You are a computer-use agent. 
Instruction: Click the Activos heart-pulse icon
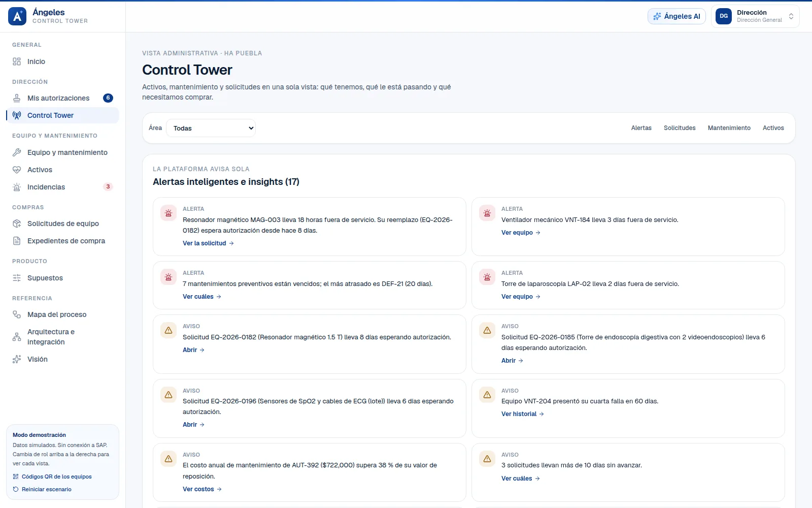pos(17,170)
